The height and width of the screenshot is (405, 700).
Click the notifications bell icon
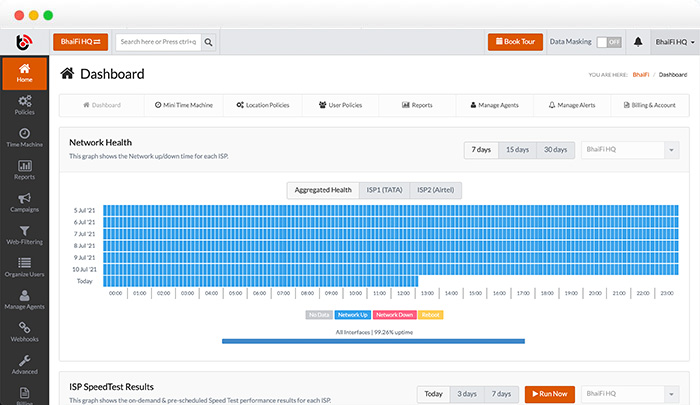(638, 42)
